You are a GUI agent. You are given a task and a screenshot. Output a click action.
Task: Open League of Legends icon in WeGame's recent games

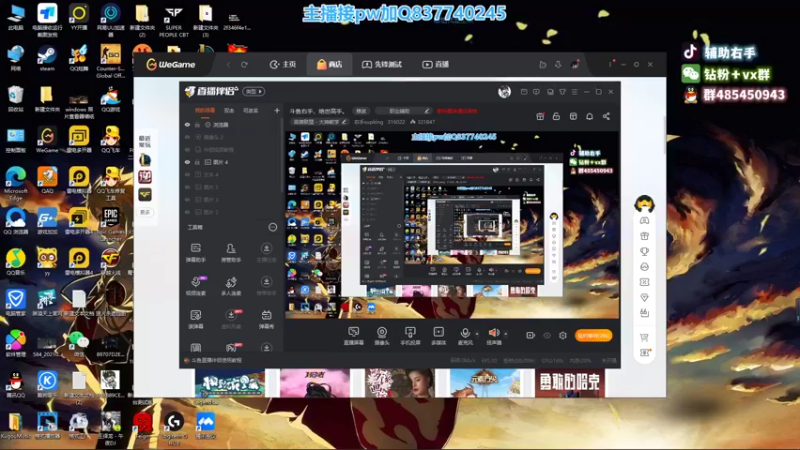point(145,160)
